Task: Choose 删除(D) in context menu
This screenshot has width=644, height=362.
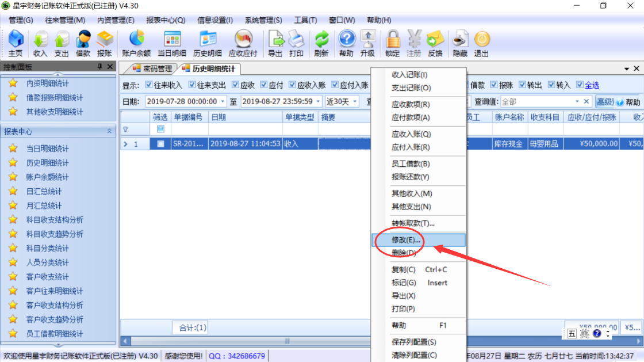Action: click(419, 253)
